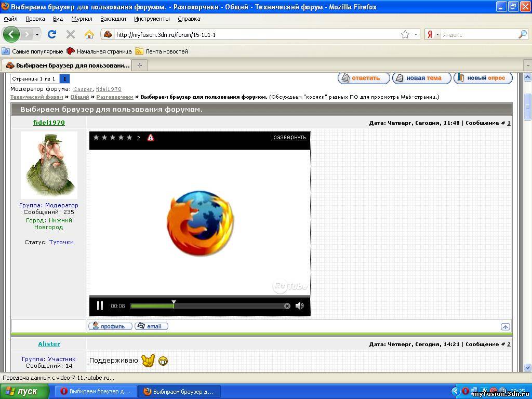Open the Инструменты menu
This screenshot has height=399, width=532.
pyautogui.click(x=152, y=19)
